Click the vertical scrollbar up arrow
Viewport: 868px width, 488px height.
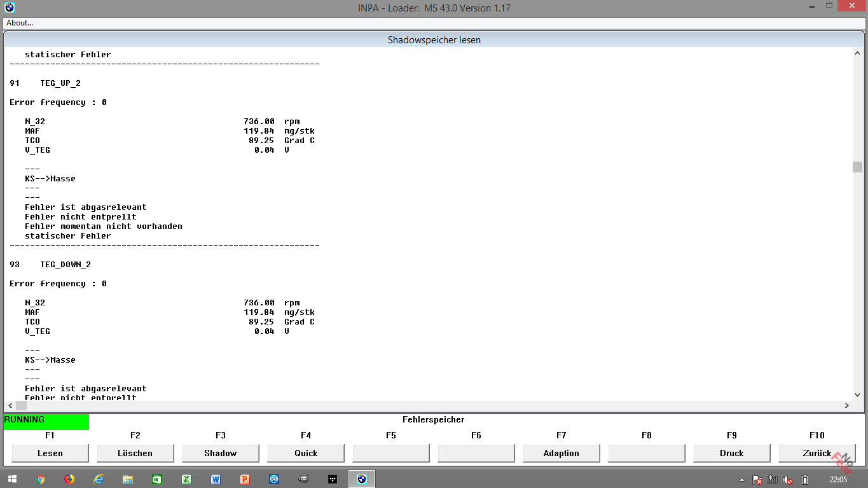click(x=857, y=54)
